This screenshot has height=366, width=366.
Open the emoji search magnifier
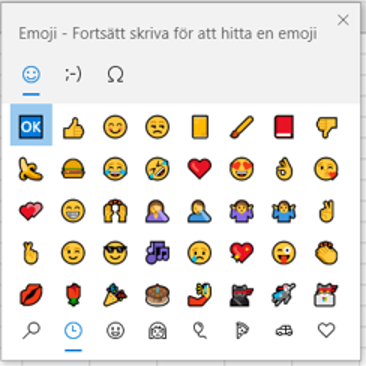(31, 330)
